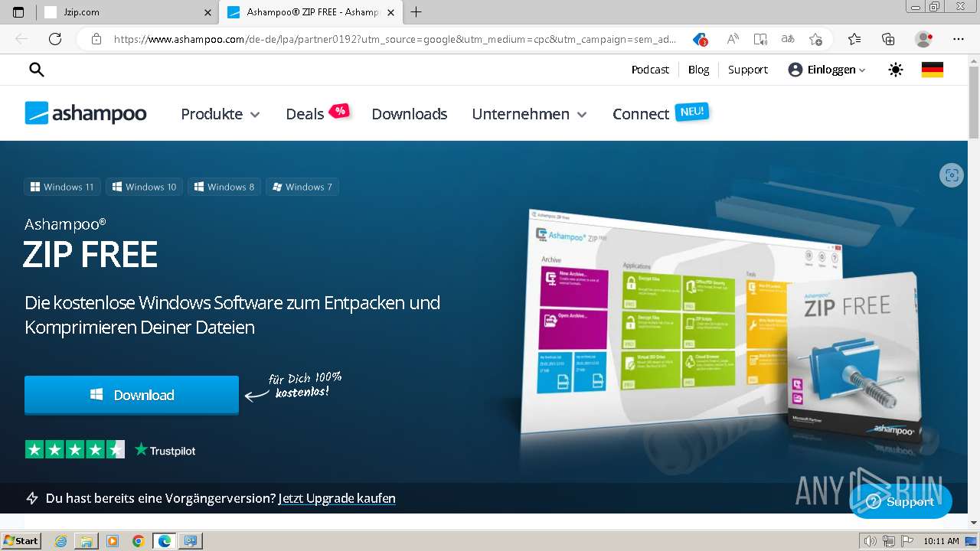View site information lock icon

[96, 39]
